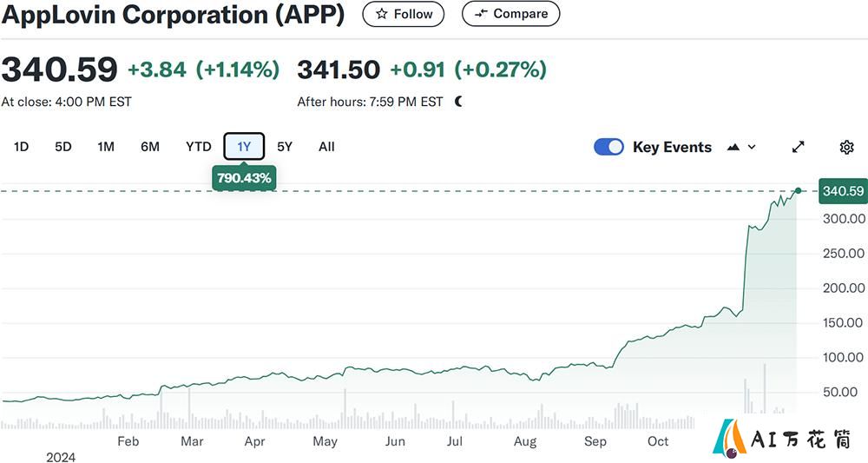Follow AppLovin Corporation stock
Screen dimensions: 868x463
click(x=403, y=14)
